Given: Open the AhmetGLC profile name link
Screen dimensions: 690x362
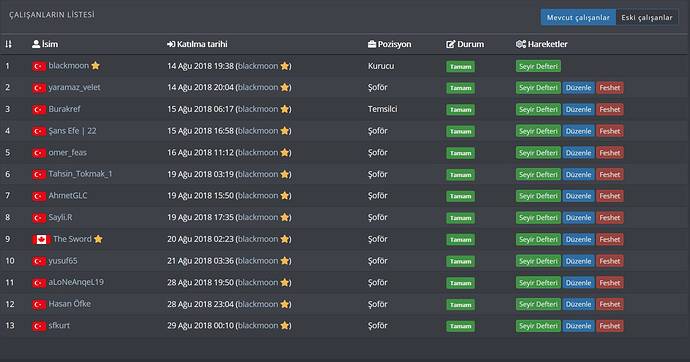Looking at the screenshot, I should pos(68,195).
